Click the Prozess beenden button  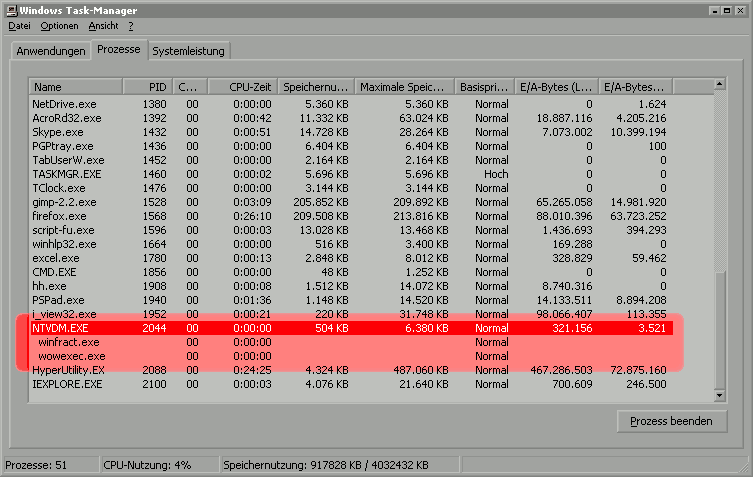click(x=671, y=421)
